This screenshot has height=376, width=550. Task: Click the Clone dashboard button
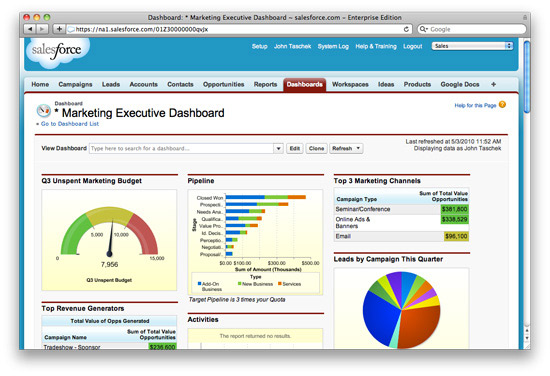click(316, 148)
